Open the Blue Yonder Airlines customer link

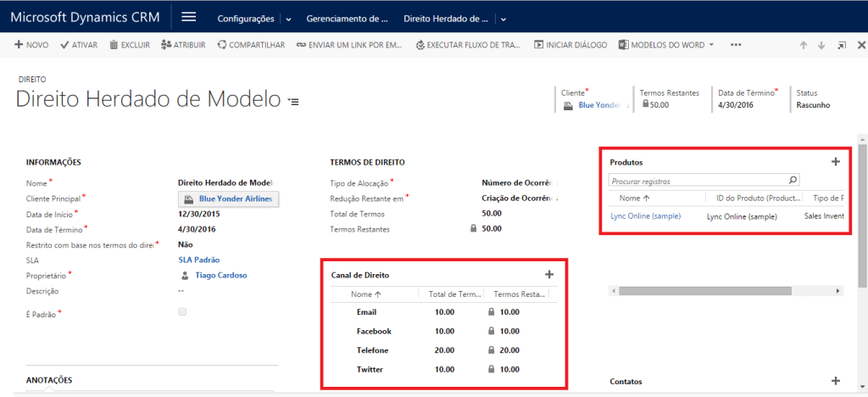click(x=235, y=199)
